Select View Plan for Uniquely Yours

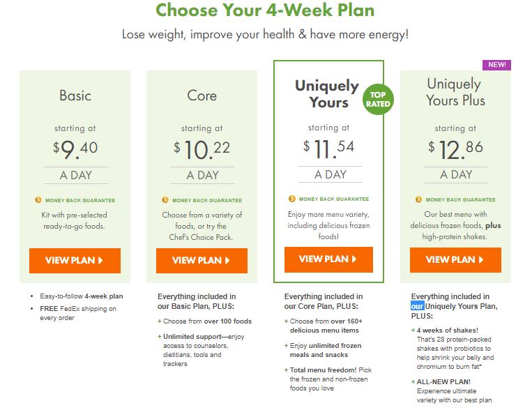click(328, 259)
